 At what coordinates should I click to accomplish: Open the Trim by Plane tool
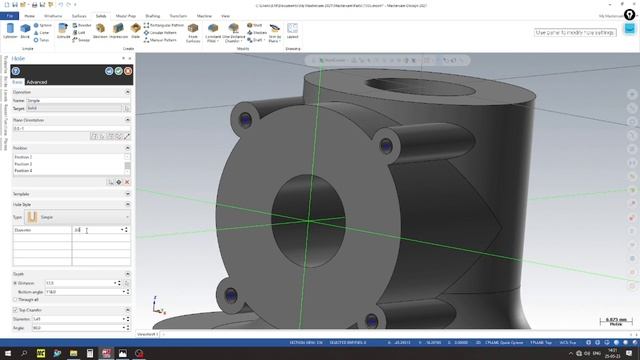pos(275,33)
